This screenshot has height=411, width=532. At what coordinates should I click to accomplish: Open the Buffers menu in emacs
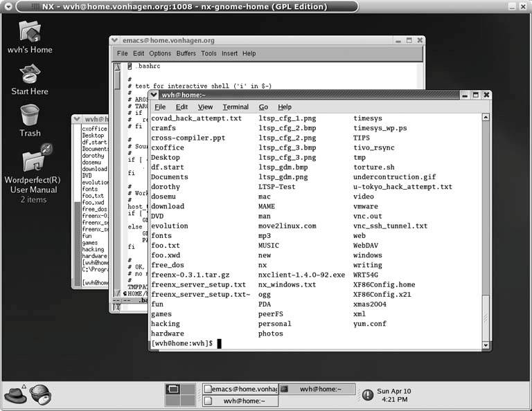pos(186,53)
